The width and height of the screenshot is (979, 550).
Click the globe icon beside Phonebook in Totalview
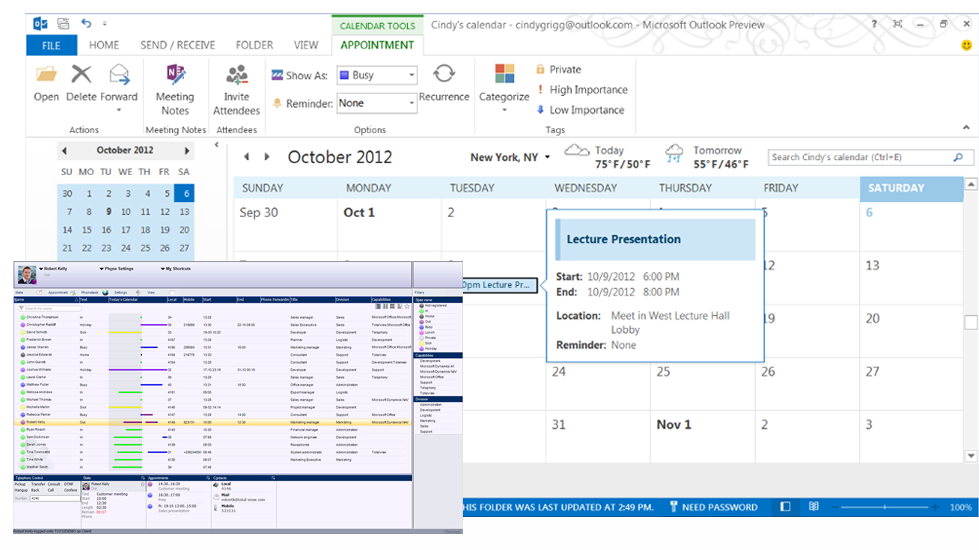click(105, 292)
